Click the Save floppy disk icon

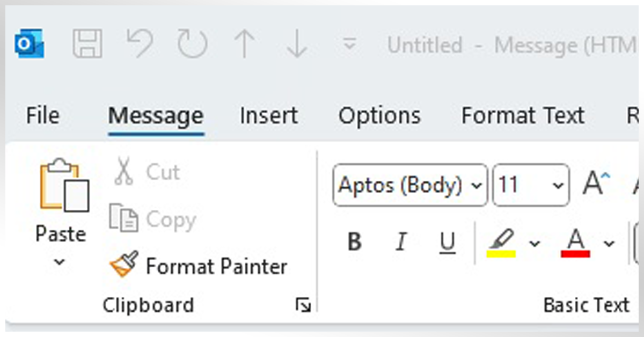click(87, 44)
